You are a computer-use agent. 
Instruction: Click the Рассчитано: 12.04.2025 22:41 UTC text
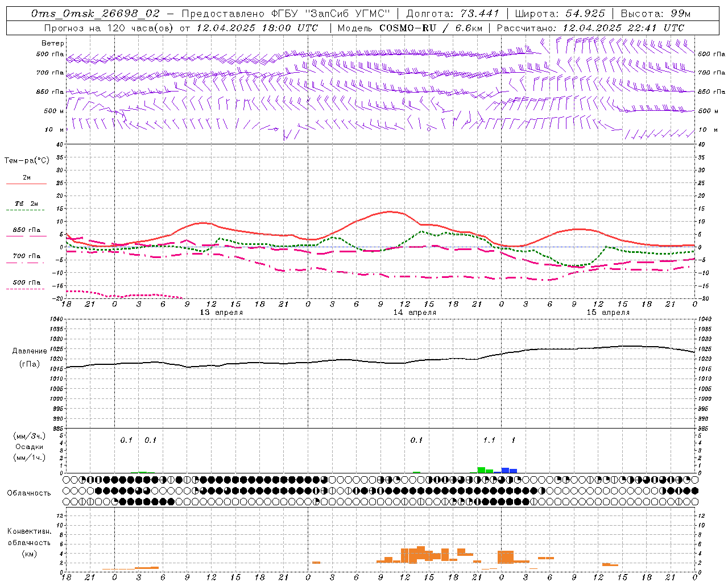(590, 28)
